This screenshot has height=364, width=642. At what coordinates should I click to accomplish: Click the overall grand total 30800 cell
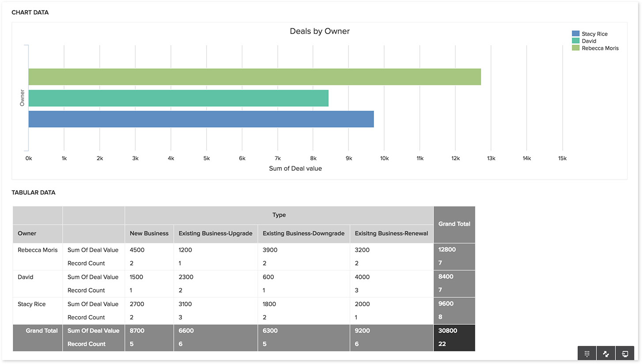[447, 330]
